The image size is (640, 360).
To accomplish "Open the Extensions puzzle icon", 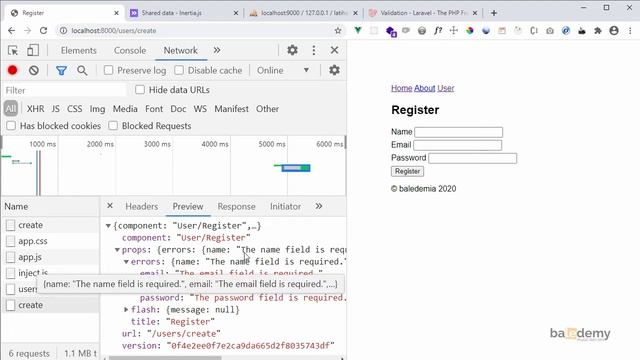I will 598,31.
